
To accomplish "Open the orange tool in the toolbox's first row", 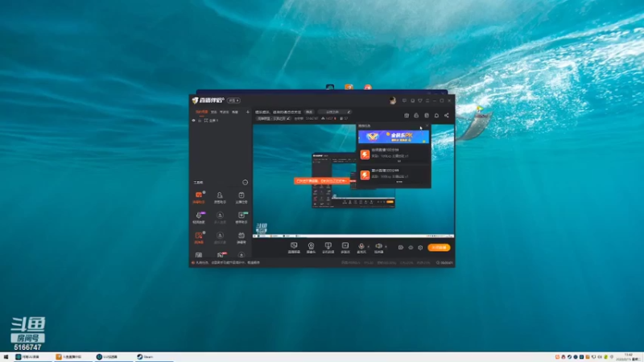I will (x=199, y=197).
